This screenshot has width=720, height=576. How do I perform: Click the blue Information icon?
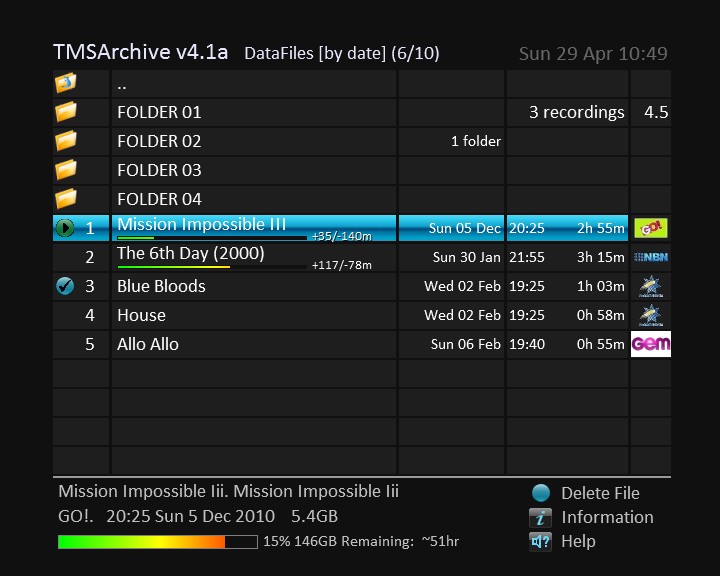540,517
